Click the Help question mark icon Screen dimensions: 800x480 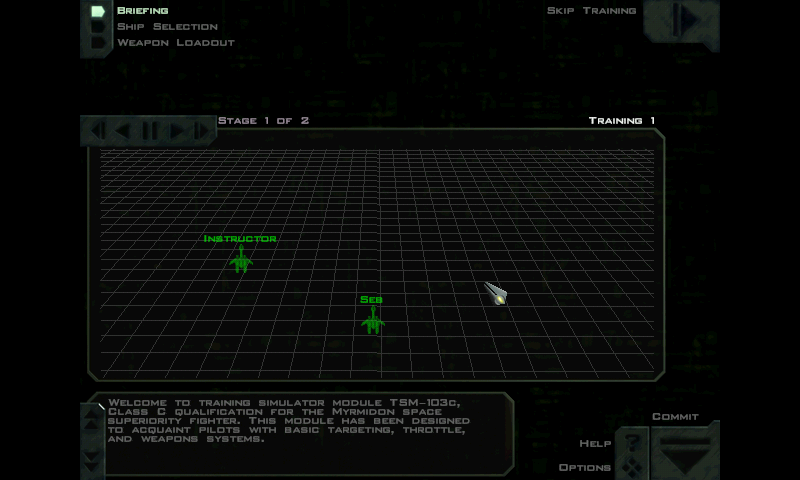pyautogui.click(x=631, y=442)
